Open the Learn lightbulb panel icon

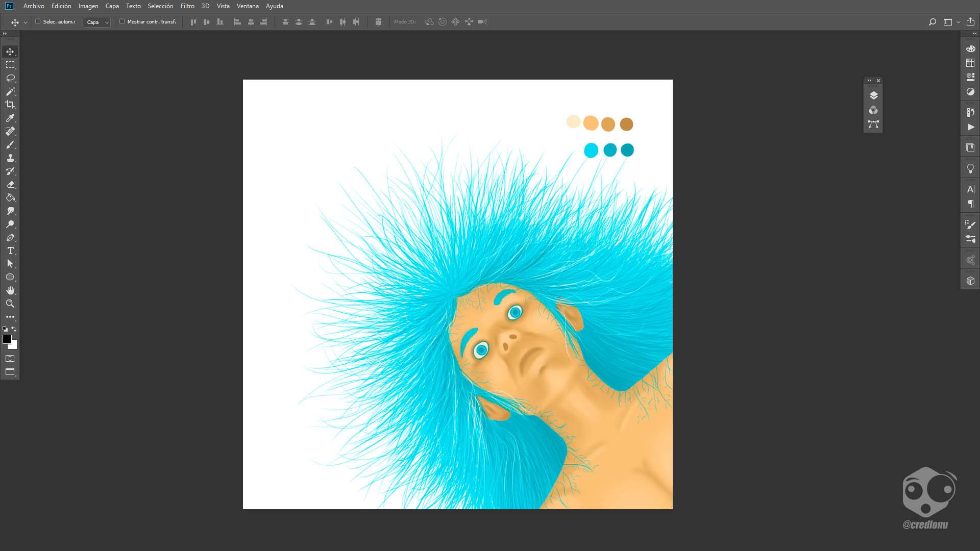pos(970,168)
